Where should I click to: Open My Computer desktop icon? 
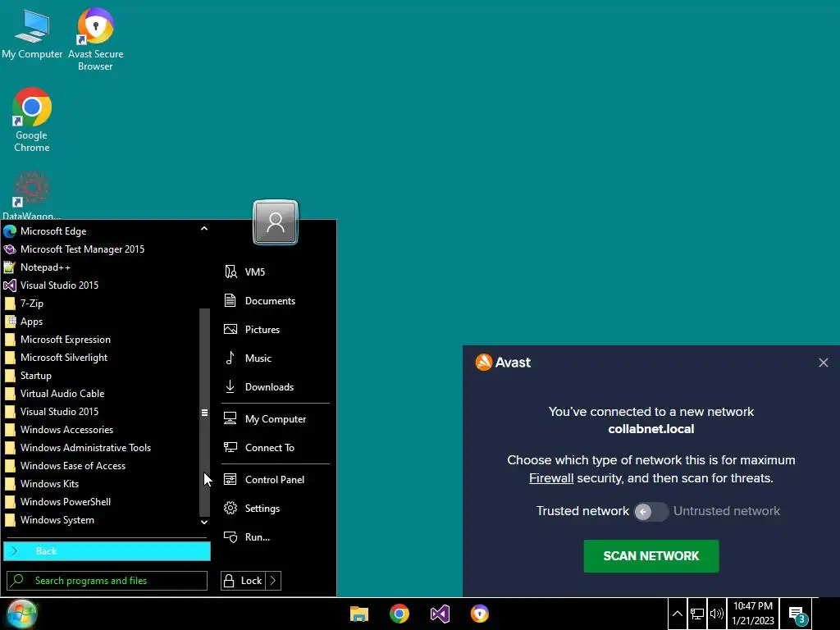point(32,33)
